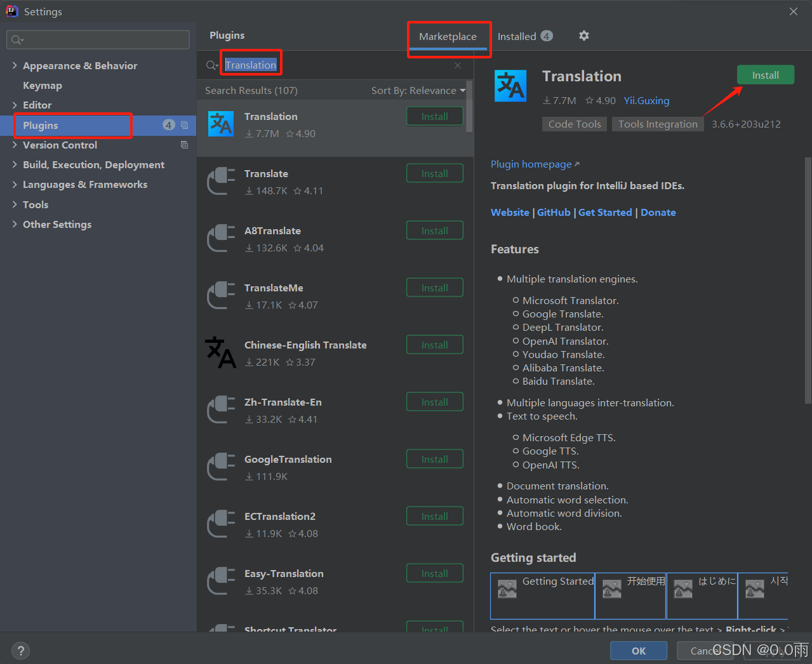Select Keymap in the settings tree
This screenshot has height=664, width=812.
point(43,85)
